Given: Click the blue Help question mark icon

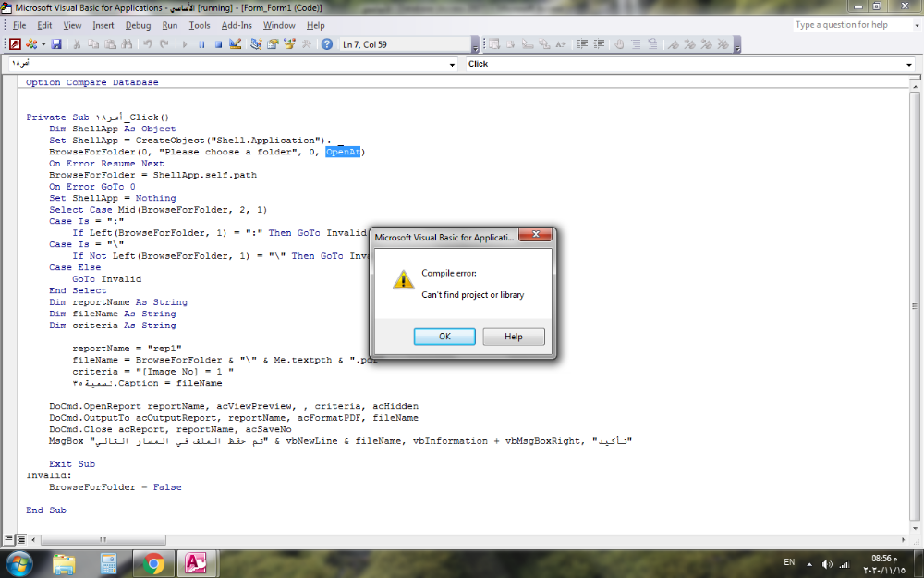Looking at the screenshot, I should point(327,44).
